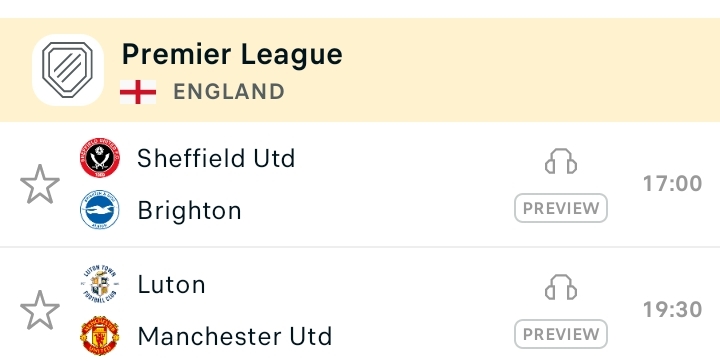Viewport: 720px width, 361px height.
Task: Open Manchester Utd club crest
Action: point(100,336)
